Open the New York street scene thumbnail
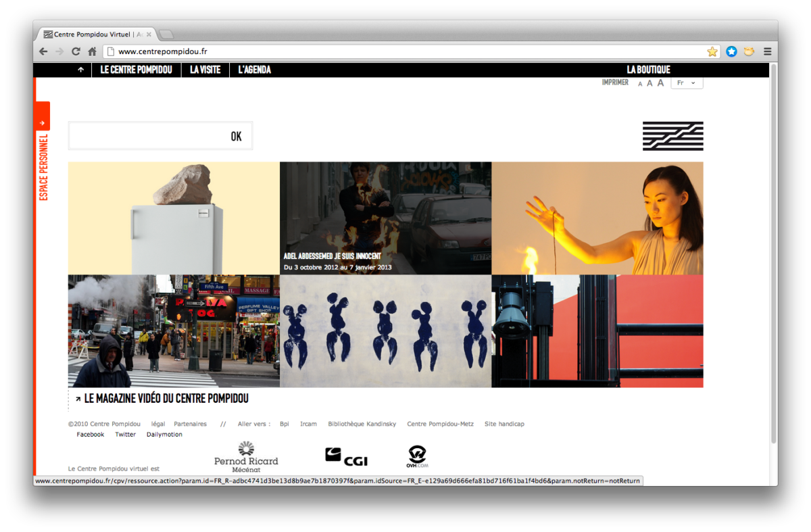Screen dimensions: 811x532 [x=174, y=331]
